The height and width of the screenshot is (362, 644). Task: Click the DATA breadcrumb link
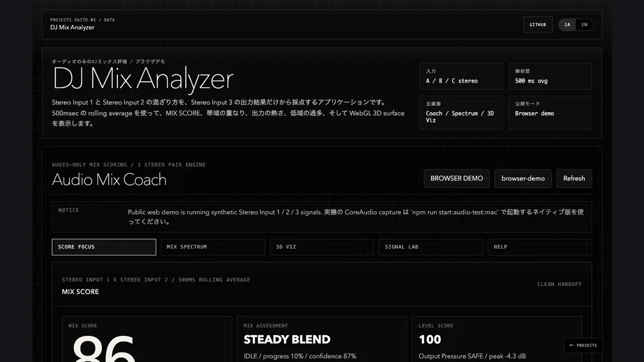pyautogui.click(x=109, y=19)
